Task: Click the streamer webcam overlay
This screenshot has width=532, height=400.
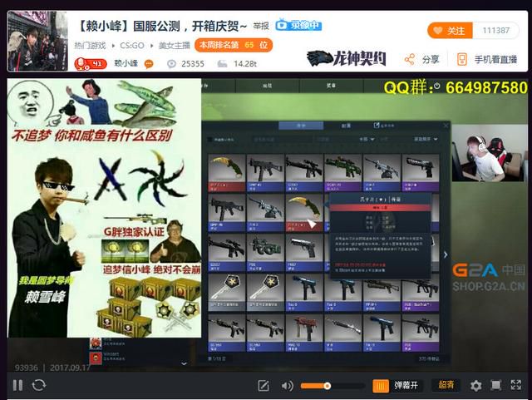Action: coord(490,153)
